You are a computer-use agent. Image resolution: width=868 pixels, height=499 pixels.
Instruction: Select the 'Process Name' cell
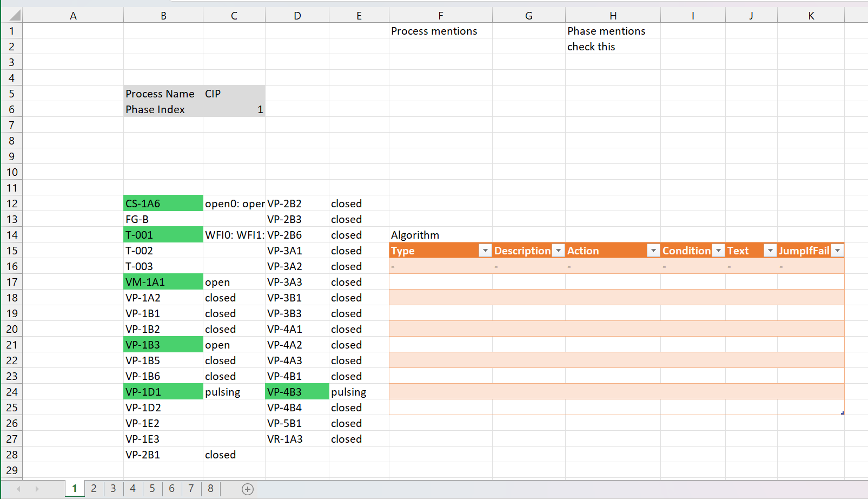coord(163,94)
